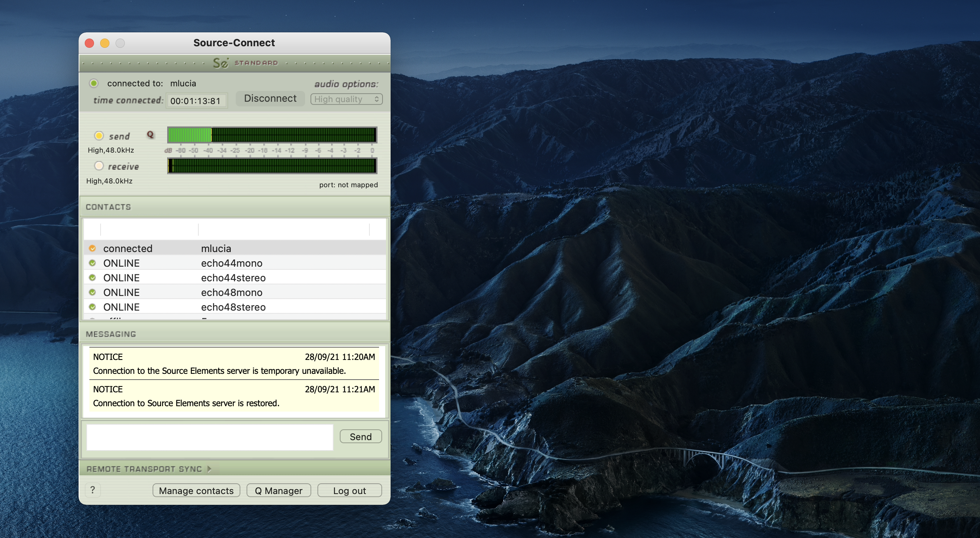Click the green connection status indicator
980x538 pixels.
[x=94, y=83]
